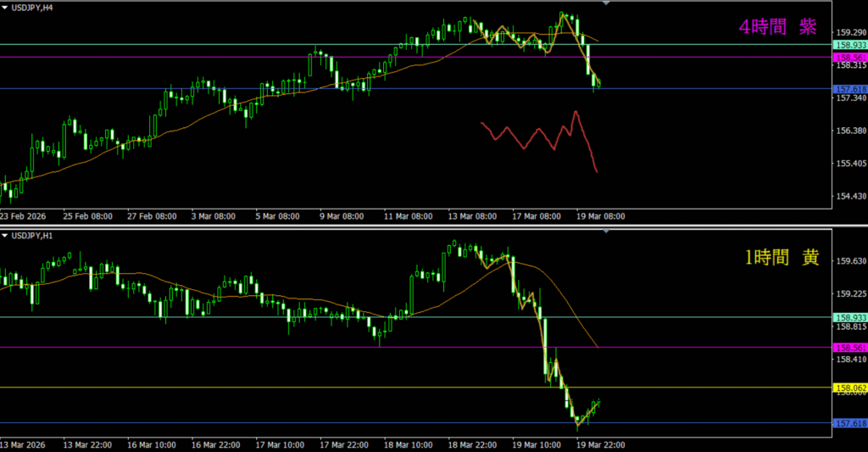
Task: Click the '13 Mar 2026' date on H1 time axis
Action: point(24,444)
